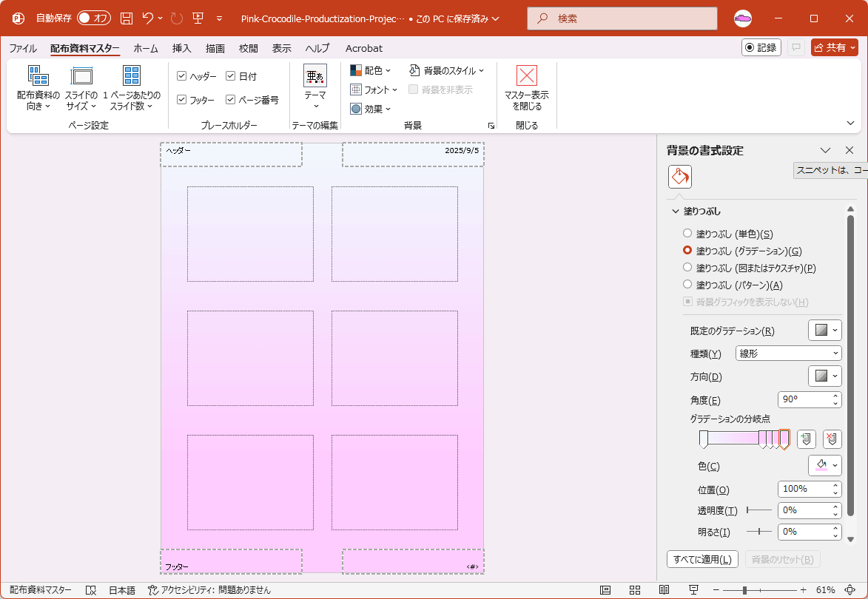Click the zoom in plus icon

pos(803,590)
